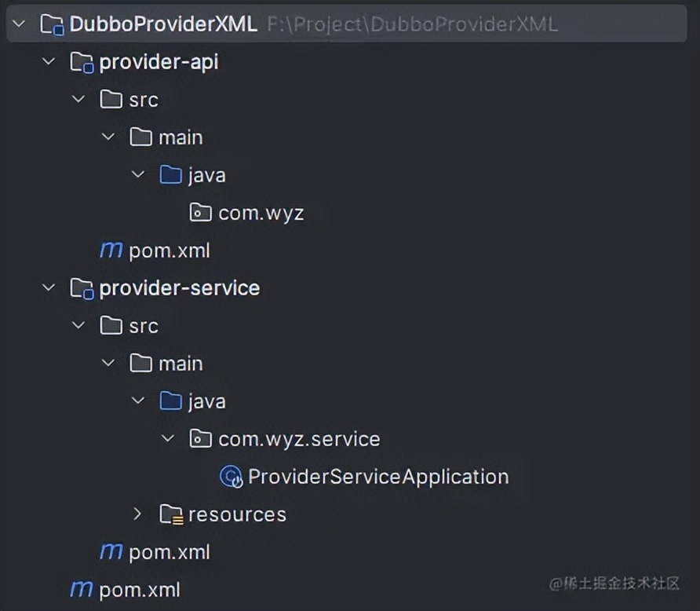Select the com.wyz.service package

coord(298,438)
